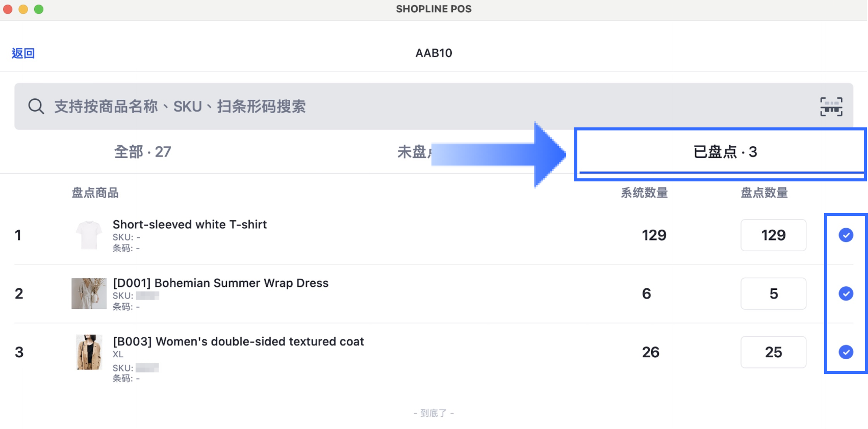
Task: Click the green macOS fullscreen window button
Action: (39, 9)
